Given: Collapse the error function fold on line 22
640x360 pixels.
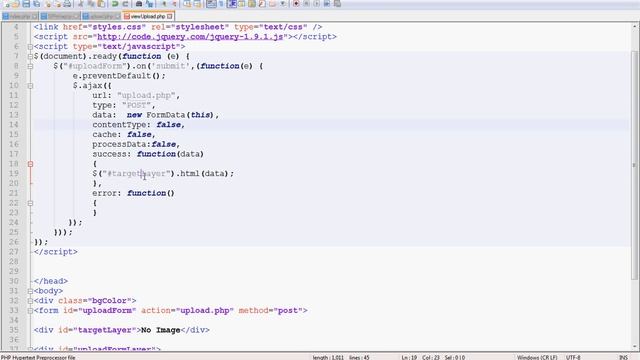Looking at the screenshot, I should tap(30, 203).
